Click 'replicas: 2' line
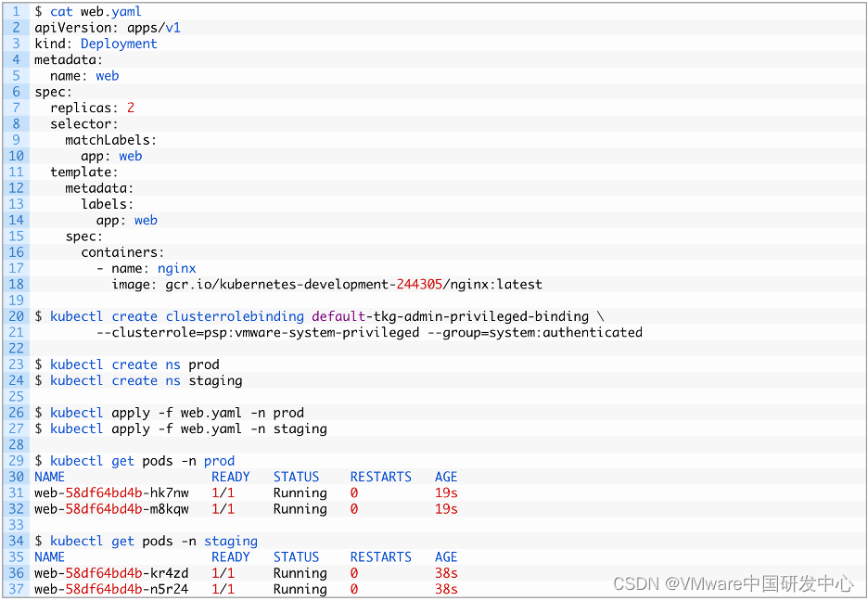This screenshot has width=868, height=601. click(x=92, y=108)
